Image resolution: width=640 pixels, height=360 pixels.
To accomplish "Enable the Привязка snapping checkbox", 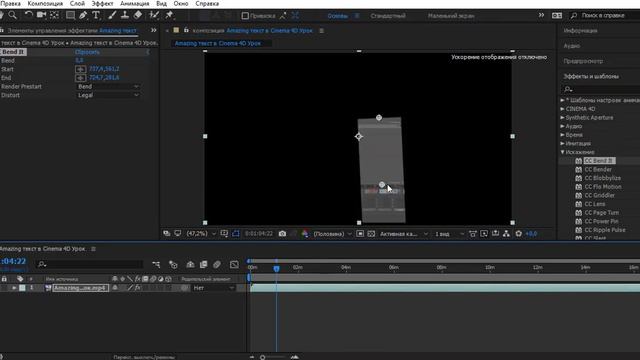I will point(245,16).
